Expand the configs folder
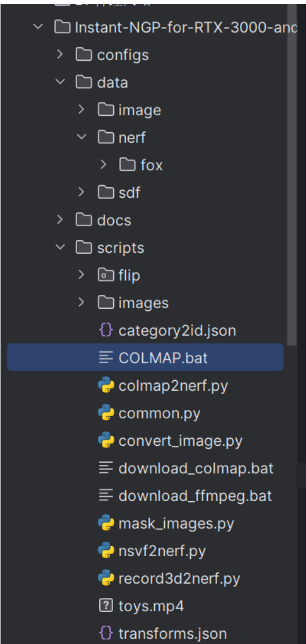The image size is (306, 644). coord(60,55)
